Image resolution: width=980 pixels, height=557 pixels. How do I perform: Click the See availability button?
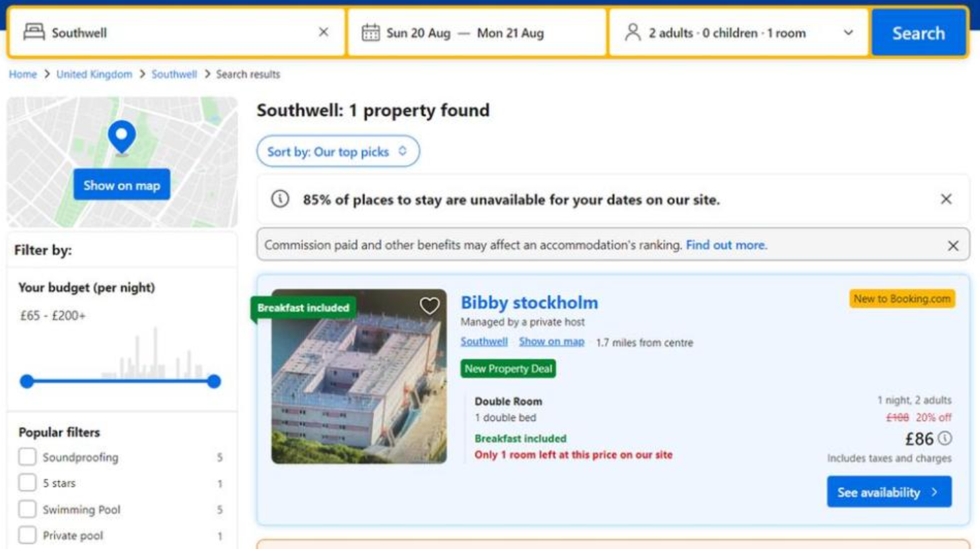(x=888, y=492)
